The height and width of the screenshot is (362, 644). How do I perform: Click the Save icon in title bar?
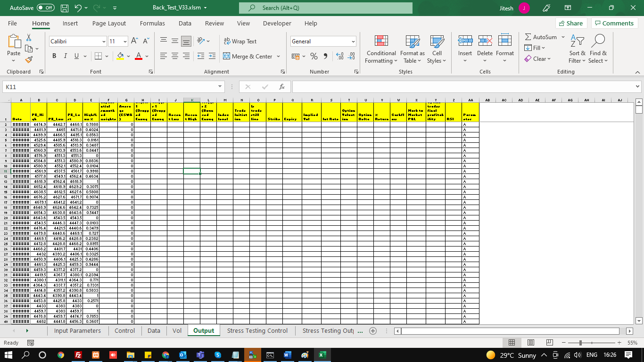(x=65, y=8)
